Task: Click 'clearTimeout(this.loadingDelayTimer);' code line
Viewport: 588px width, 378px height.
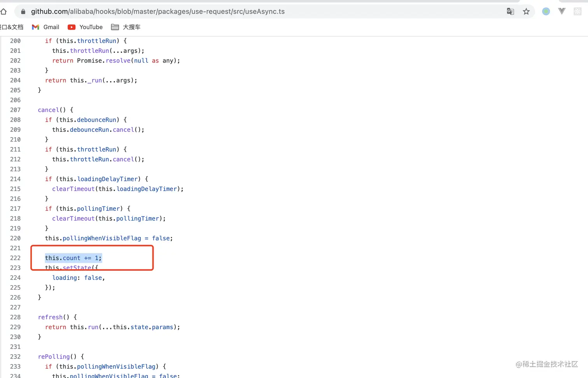Action: 118,189
